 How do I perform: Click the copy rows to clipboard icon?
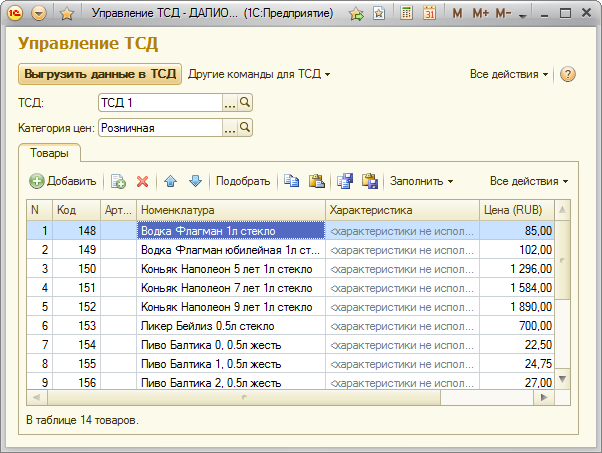tap(291, 181)
